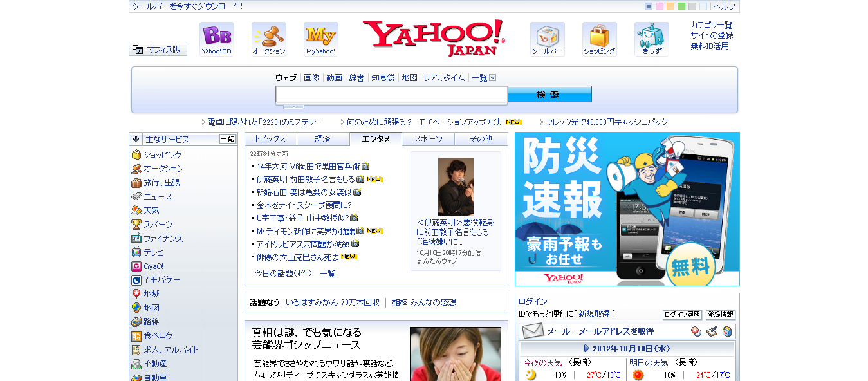This screenshot has width=868, height=381.
Task: Switch to the トピックス tab
Action: [x=270, y=139]
